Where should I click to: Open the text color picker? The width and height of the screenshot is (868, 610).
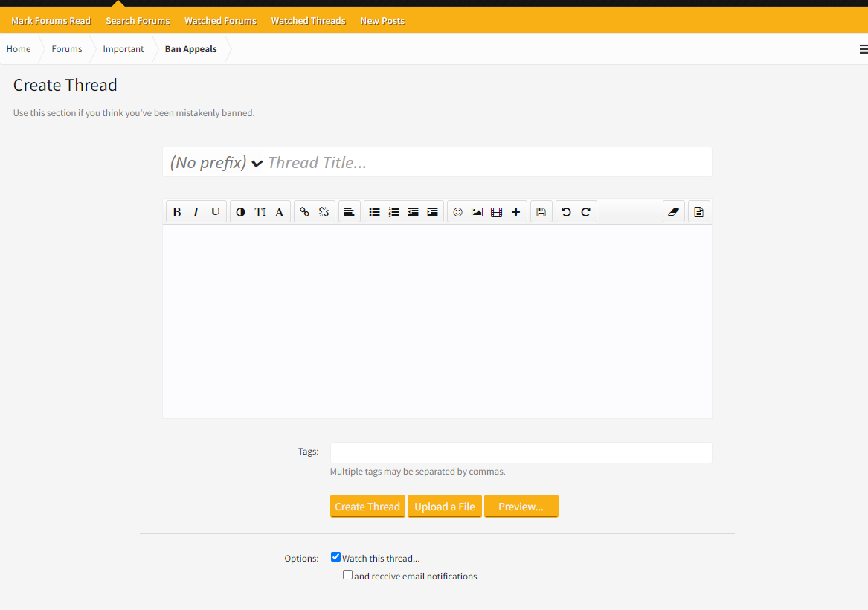240,212
